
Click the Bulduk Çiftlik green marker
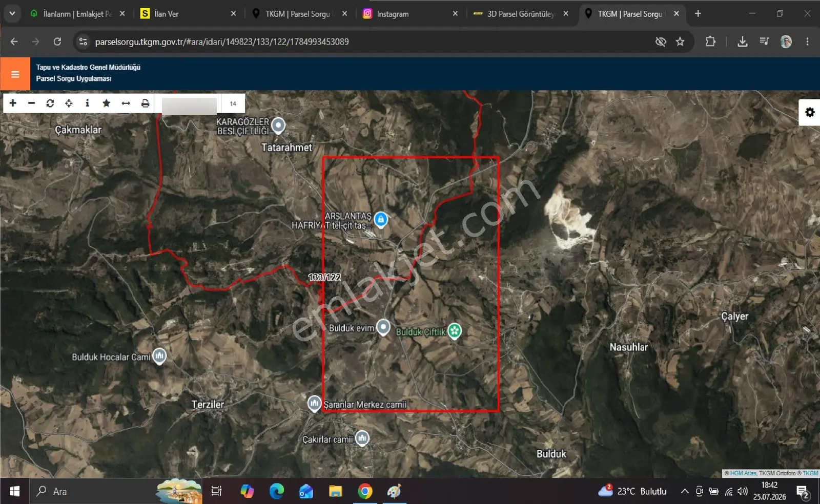pos(455,331)
